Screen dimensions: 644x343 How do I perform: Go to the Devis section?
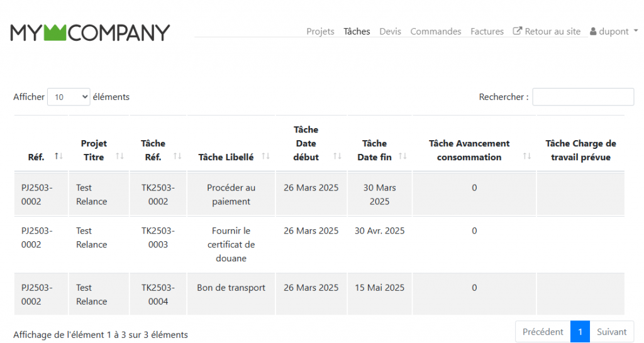tap(390, 31)
